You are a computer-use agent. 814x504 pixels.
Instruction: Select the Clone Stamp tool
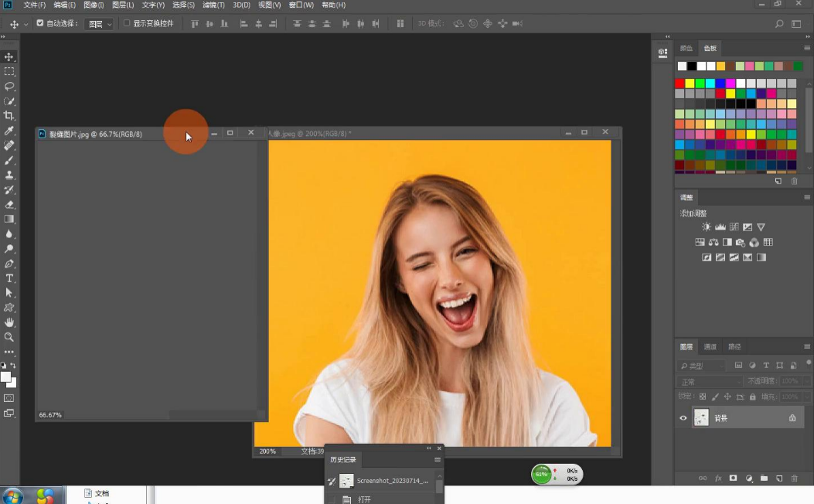pos(9,175)
